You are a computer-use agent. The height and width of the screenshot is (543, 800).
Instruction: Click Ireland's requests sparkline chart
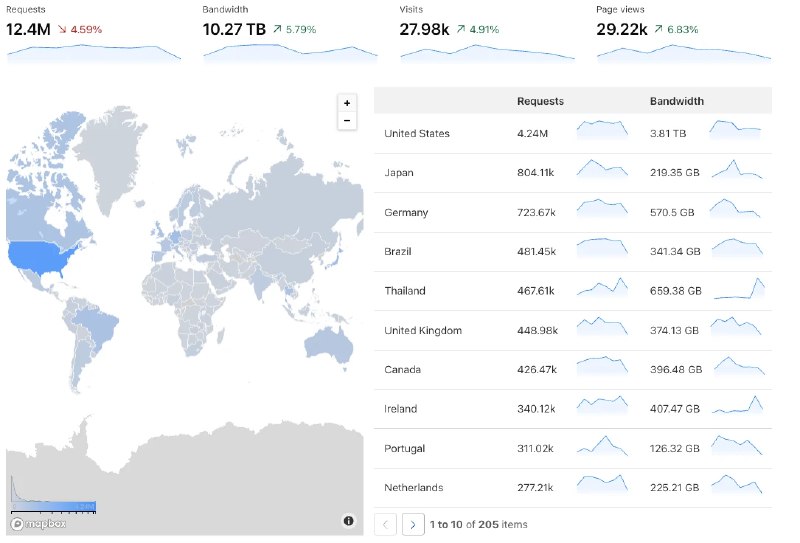(602, 406)
